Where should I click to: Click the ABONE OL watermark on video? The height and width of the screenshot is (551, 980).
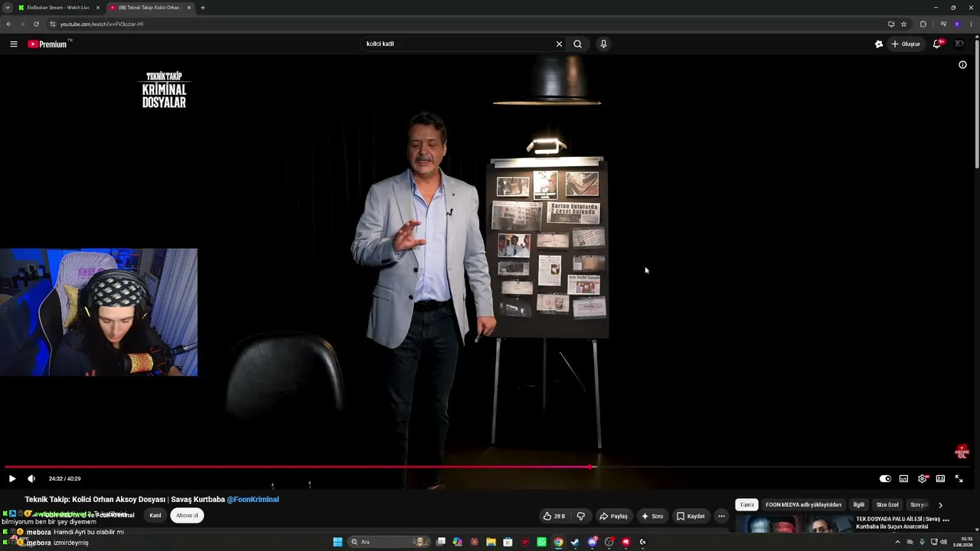tap(962, 452)
